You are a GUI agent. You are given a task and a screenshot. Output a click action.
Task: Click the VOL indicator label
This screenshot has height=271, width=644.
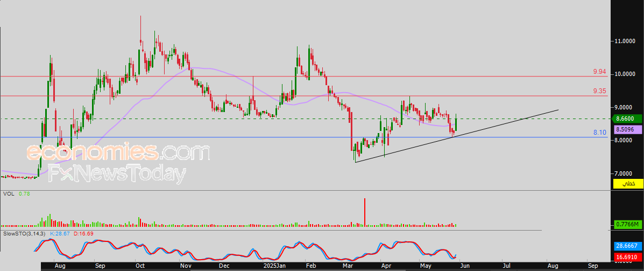pyautogui.click(x=8, y=193)
